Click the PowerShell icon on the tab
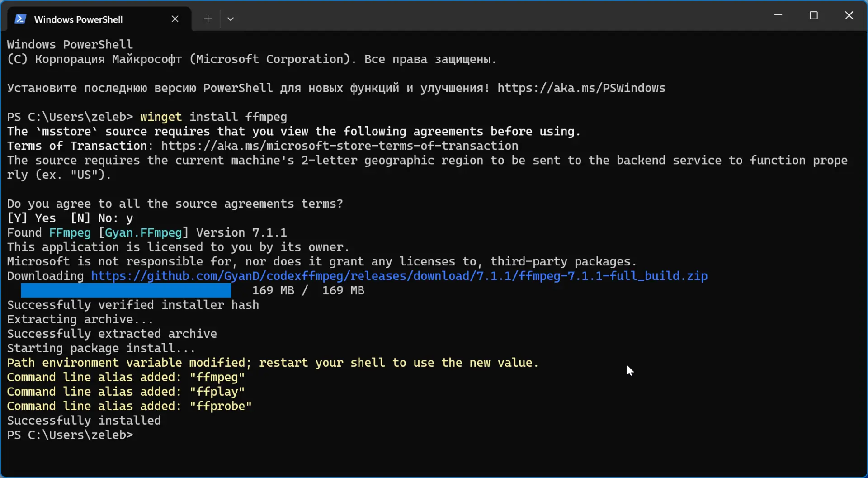Image resolution: width=868 pixels, height=478 pixels. pyautogui.click(x=20, y=19)
